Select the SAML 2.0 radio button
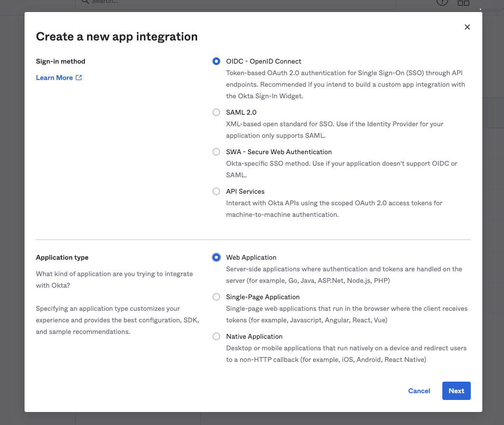 pyautogui.click(x=216, y=112)
